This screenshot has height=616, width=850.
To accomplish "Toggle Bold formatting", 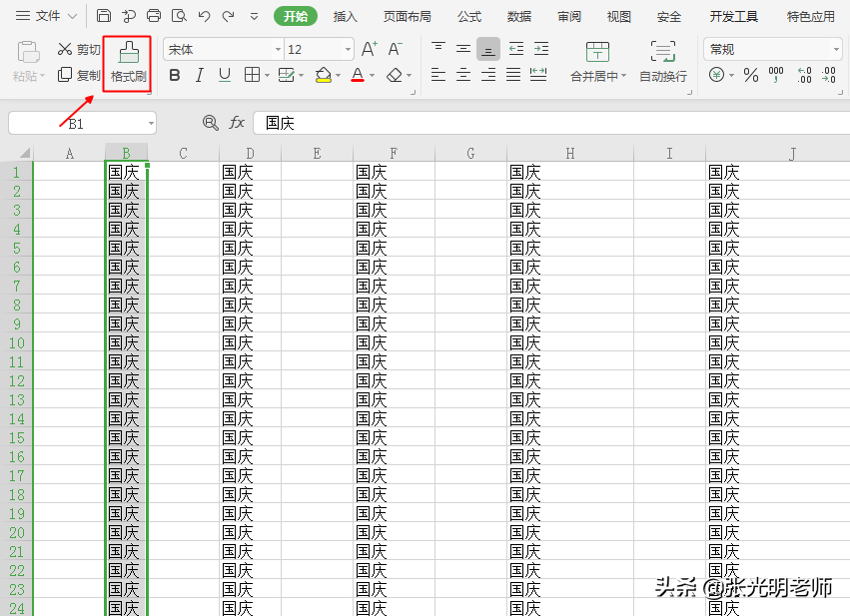I will 175,75.
